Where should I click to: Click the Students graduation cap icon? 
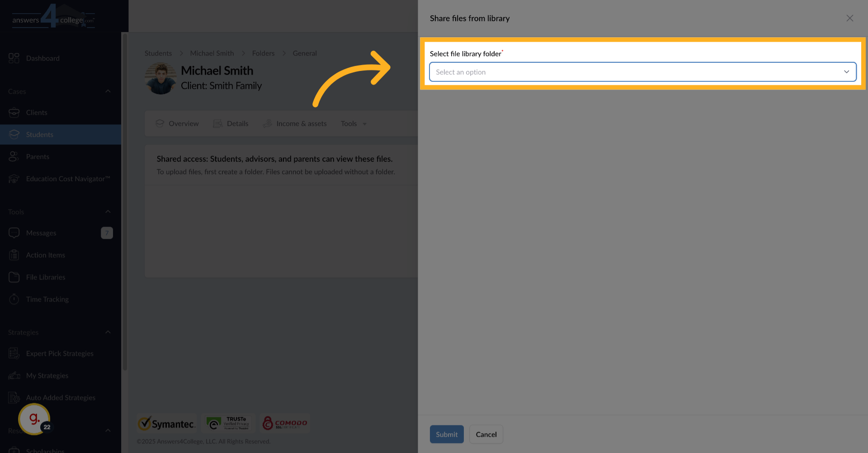14,134
